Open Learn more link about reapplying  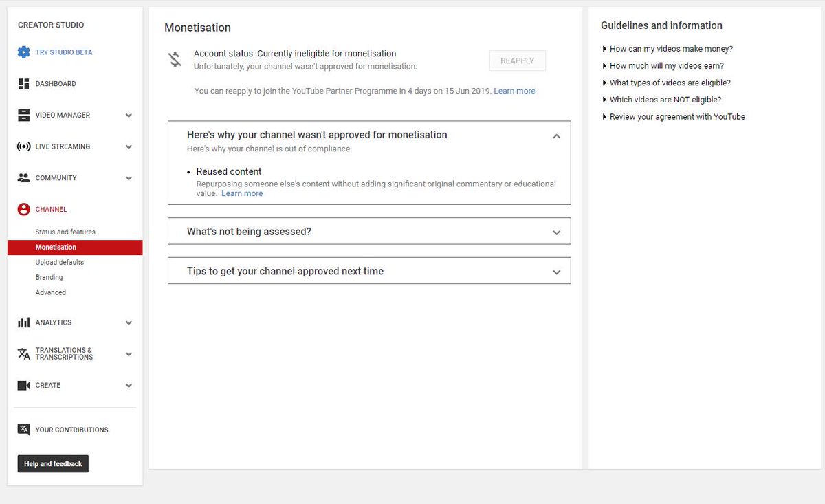pyautogui.click(x=514, y=91)
